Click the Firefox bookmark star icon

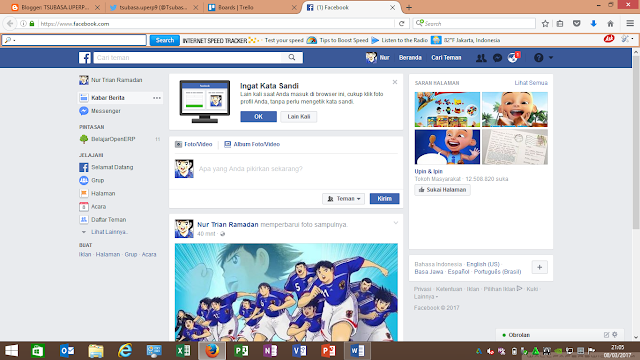(x=545, y=24)
